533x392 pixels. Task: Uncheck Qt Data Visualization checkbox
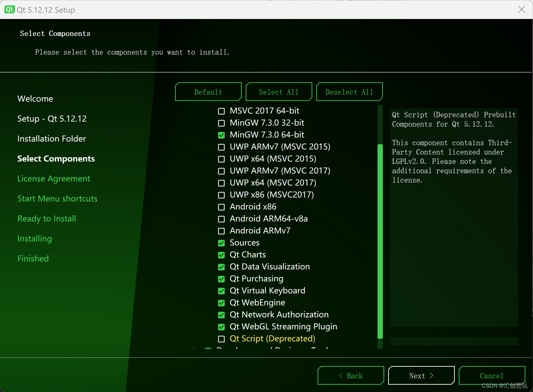[221, 267]
